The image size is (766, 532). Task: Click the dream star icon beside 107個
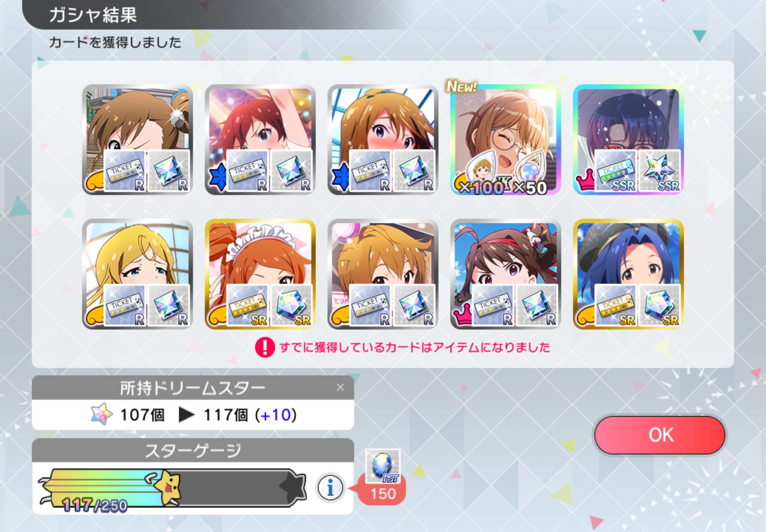pos(102,414)
